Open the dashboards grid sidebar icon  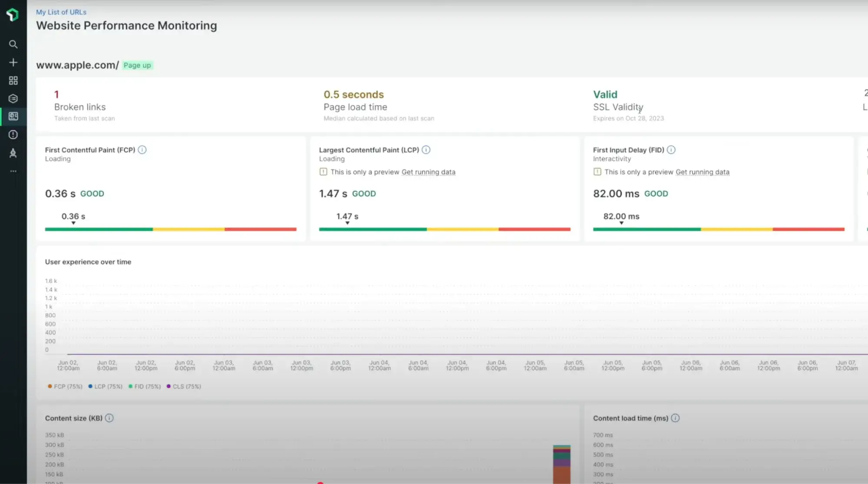click(13, 81)
